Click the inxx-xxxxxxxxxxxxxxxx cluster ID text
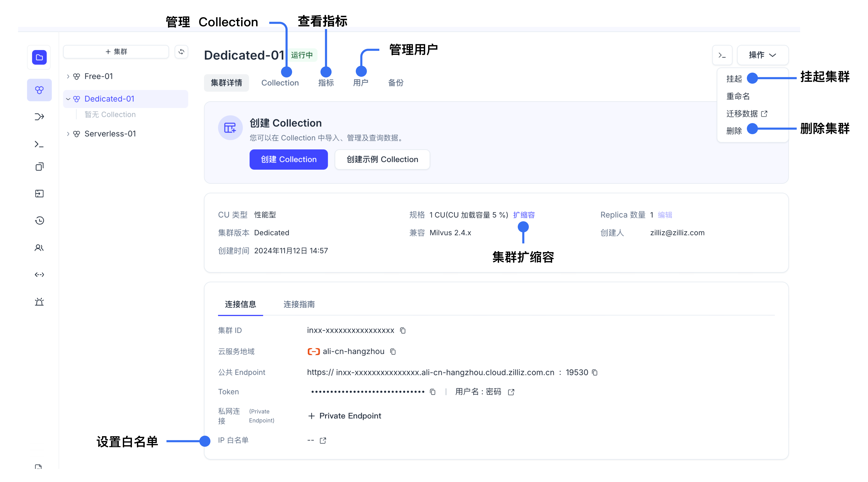Image resolution: width=868 pixels, height=482 pixels. pyautogui.click(x=350, y=331)
